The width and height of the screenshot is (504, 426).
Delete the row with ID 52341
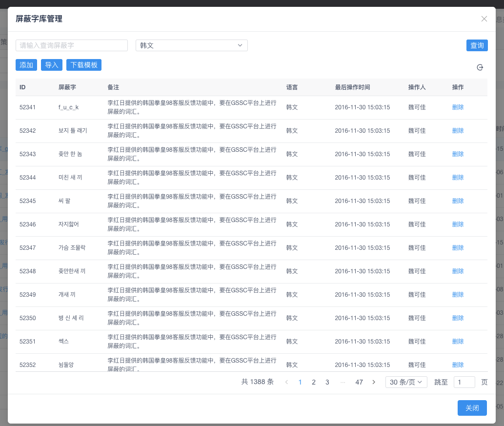(x=458, y=107)
